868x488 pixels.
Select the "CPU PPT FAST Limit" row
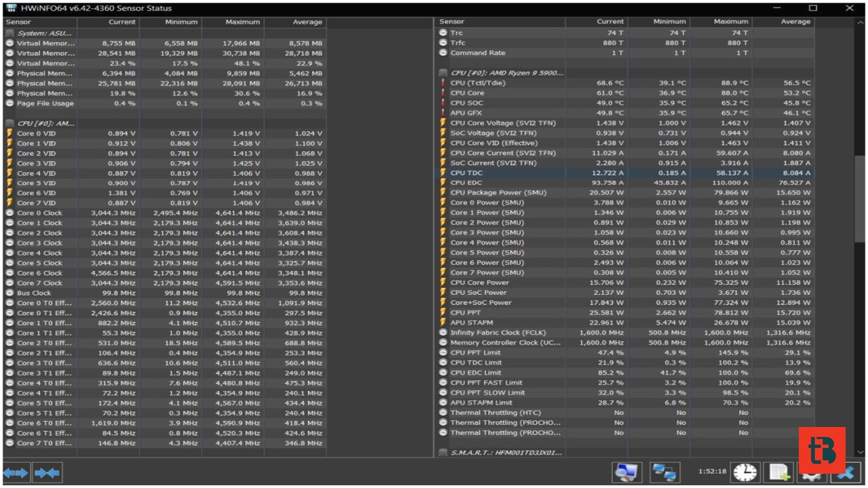point(626,383)
